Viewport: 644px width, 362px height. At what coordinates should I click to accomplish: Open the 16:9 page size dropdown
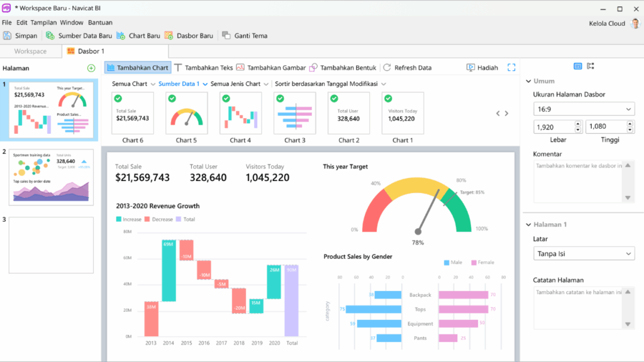tap(584, 109)
